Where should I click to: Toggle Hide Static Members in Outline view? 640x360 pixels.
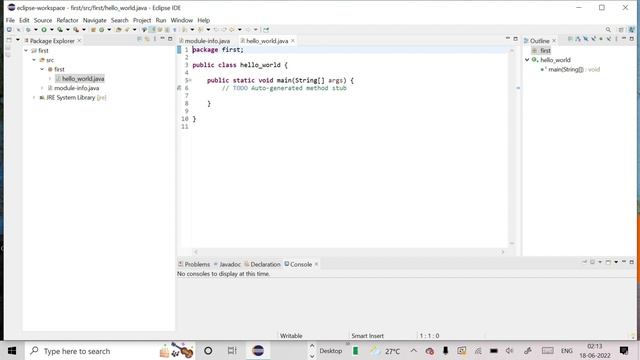pos(593,39)
